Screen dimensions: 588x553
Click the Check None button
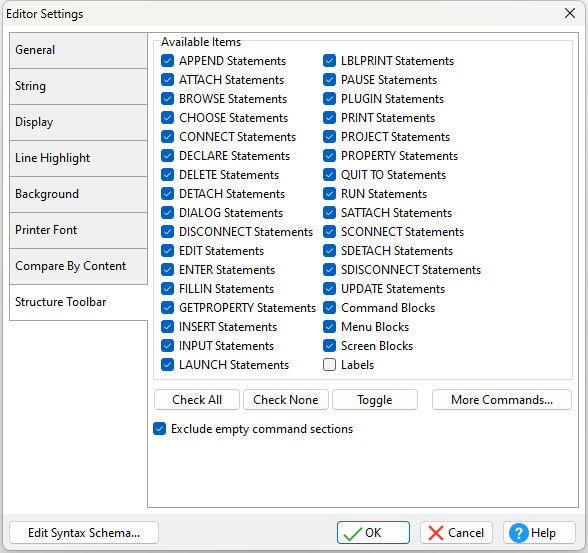coord(286,400)
